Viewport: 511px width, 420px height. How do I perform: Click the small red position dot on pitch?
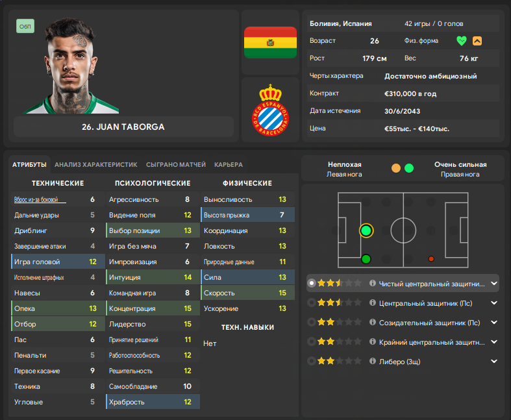[431, 259]
